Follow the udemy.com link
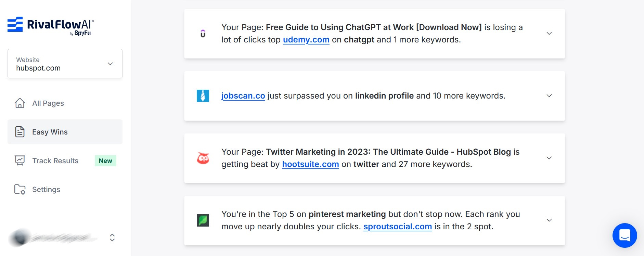644x256 pixels. pyautogui.click(x=306, y=40)
